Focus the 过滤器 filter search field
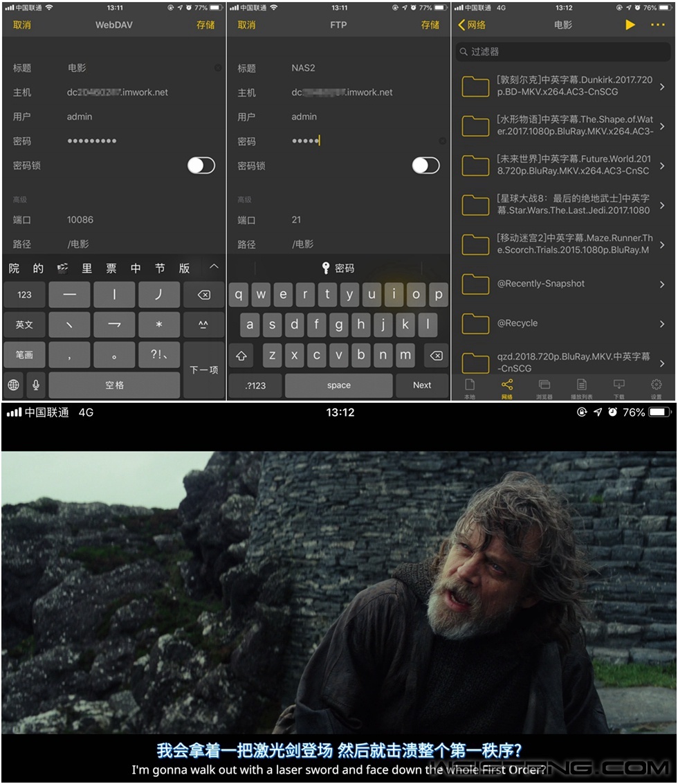This screenshot has height=784, width=678. [562, 51]
